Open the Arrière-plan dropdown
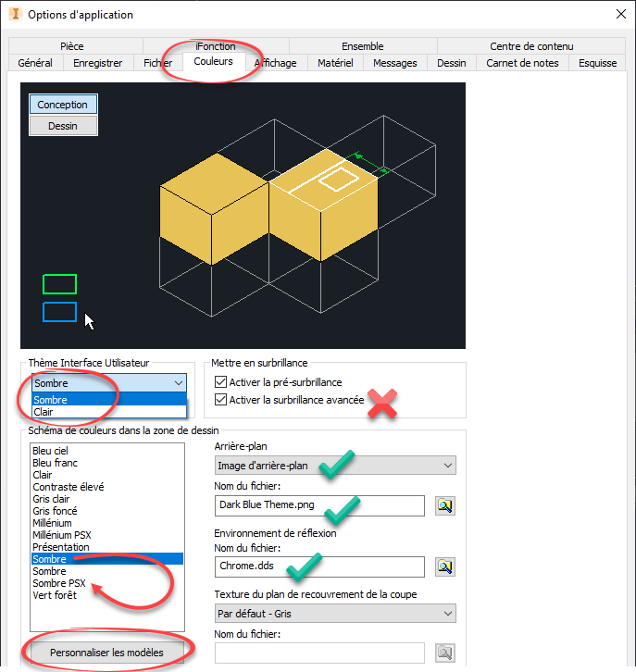Screen dimensions: 636x672 pyautogui.click(x=335, y=465)
